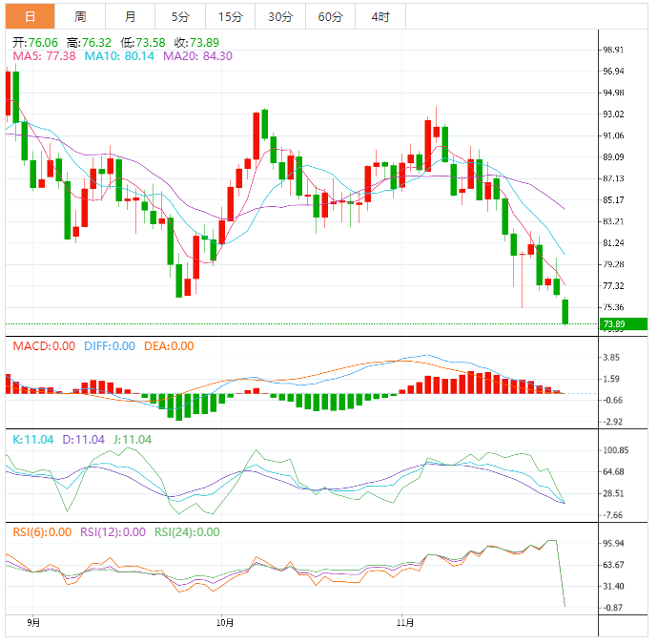Click the MA20: 84.30 indicator label

point(197,56)
